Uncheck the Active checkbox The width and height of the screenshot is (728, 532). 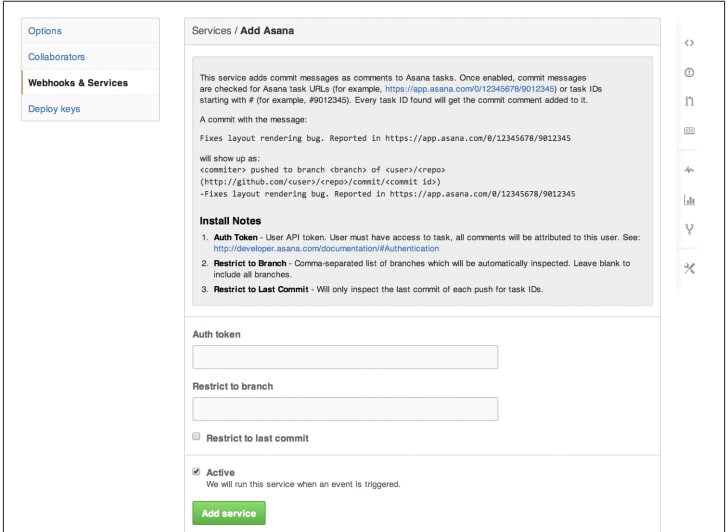click(196, 472)
